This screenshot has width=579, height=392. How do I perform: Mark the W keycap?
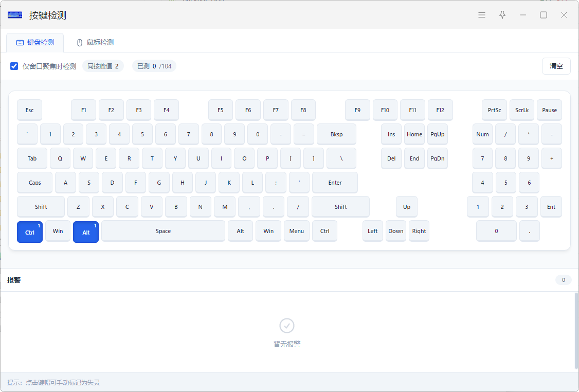click(83, 158)
